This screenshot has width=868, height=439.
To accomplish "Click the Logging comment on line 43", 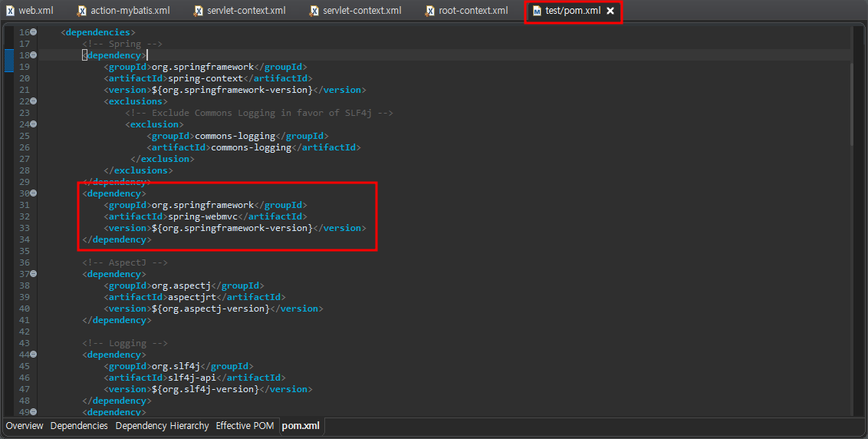I will (125, 343).
